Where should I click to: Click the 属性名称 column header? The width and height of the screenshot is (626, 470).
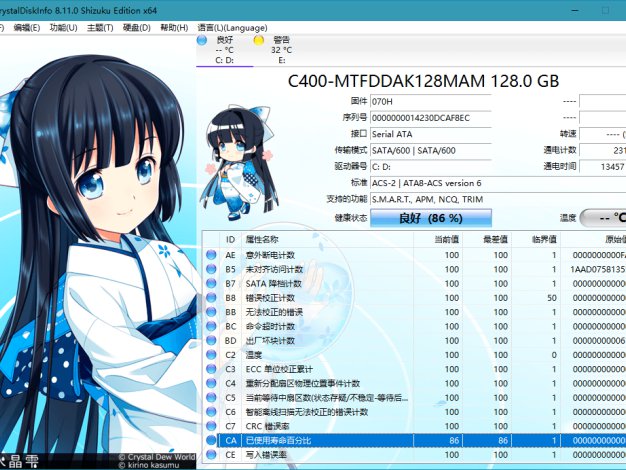pyautogui.click(x=327, y=239)
